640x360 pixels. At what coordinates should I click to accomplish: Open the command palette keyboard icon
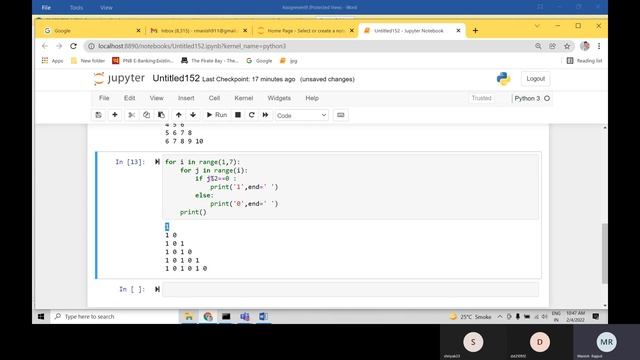coord(340,115)
